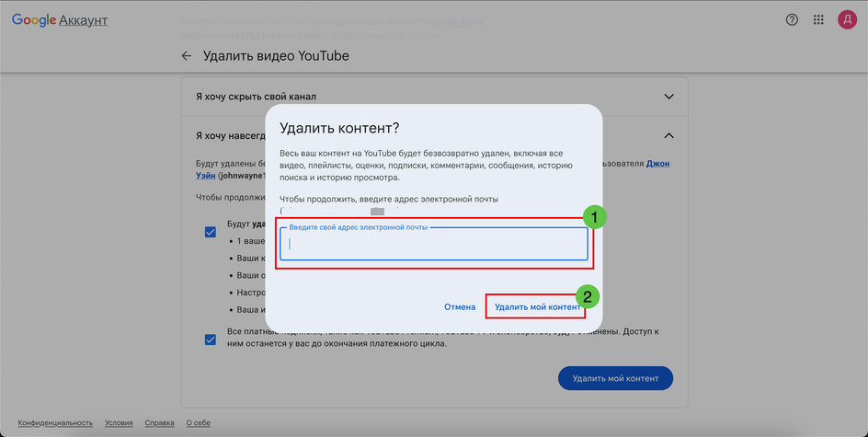Open the Справка footer link
The image size is (868, 437).
[x=159, y=423]
